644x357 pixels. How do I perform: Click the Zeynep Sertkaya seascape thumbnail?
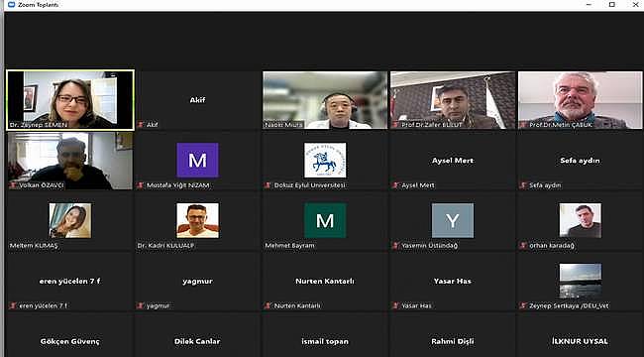click(x=581, y=281)
